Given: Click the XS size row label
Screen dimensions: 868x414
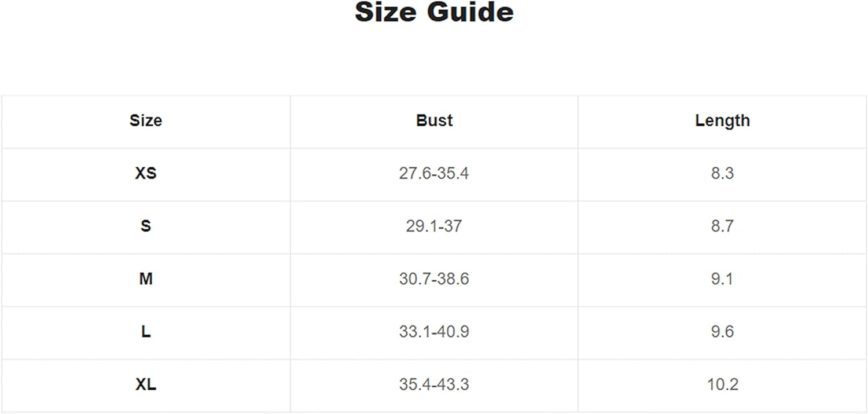Looking at the screenshot, I should 146,173.
